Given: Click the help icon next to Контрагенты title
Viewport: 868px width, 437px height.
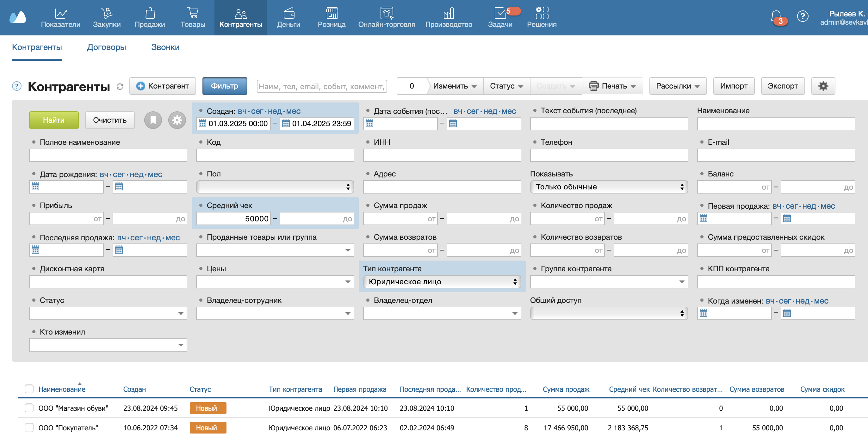Looking at the screenshot, I should (16, 86).
